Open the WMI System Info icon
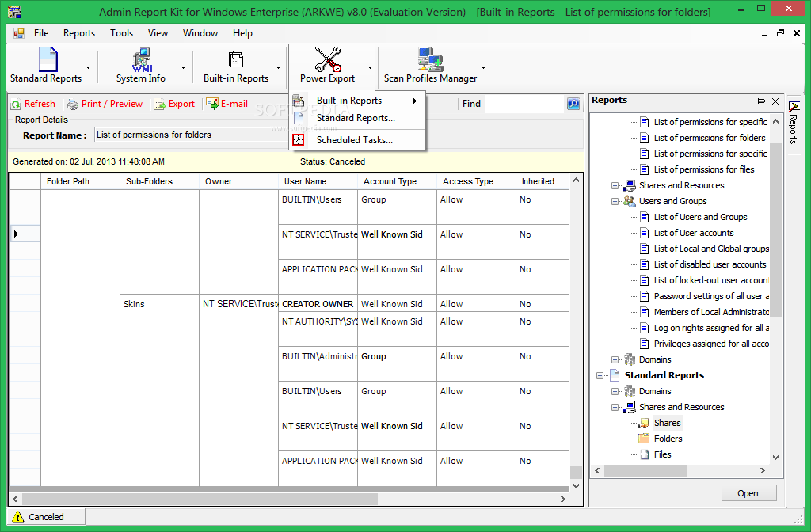This screenshot has width=811, height=532. tap(141, 60)
